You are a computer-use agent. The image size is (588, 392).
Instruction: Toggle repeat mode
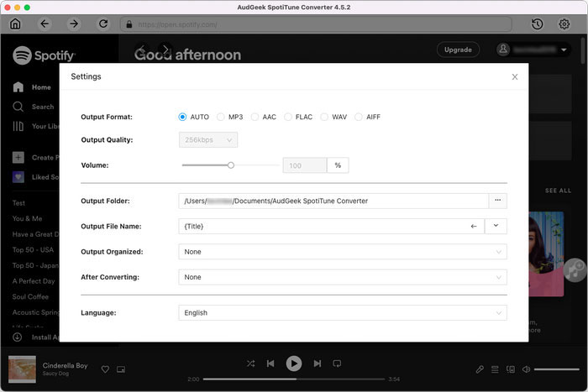(x=337, y=363)
